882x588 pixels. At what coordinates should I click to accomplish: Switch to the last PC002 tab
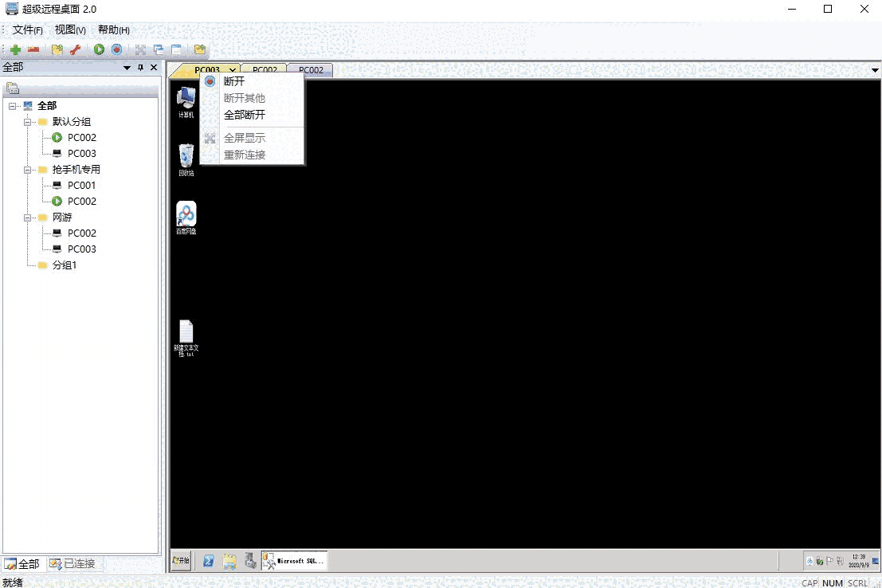coord(311,70)
